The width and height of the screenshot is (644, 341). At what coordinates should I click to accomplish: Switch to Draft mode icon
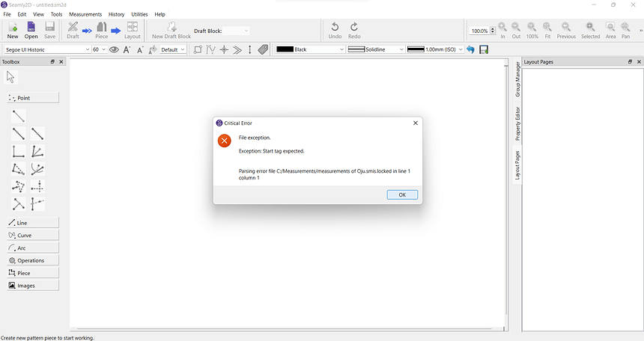pos(73,27)
